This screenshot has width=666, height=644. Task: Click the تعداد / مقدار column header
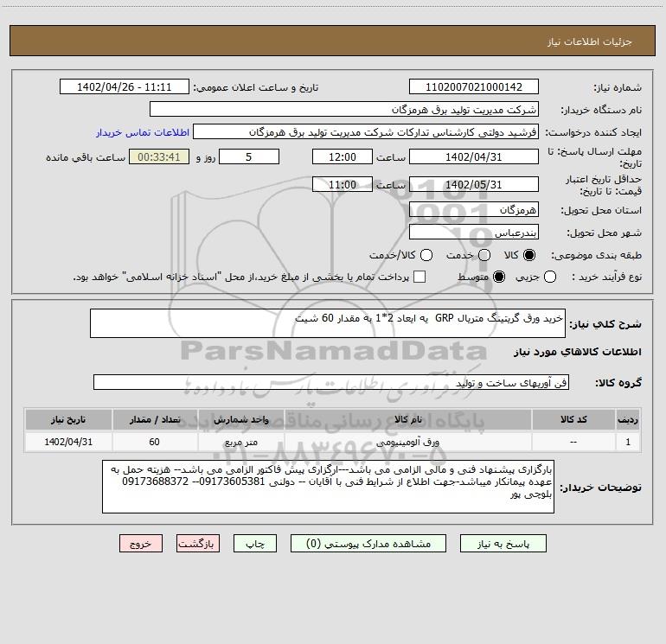(x=155, y=419)
